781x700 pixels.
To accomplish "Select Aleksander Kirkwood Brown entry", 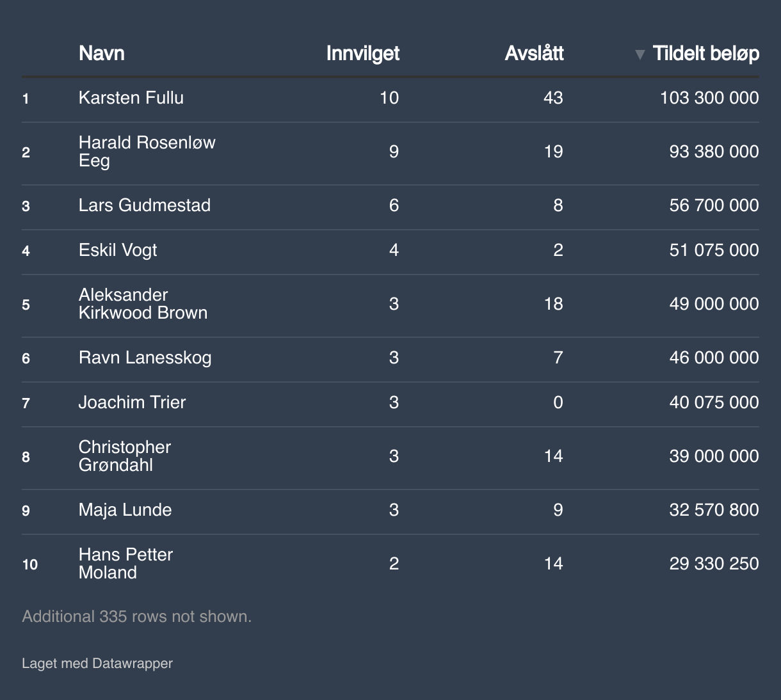I will tap(142, 304).
